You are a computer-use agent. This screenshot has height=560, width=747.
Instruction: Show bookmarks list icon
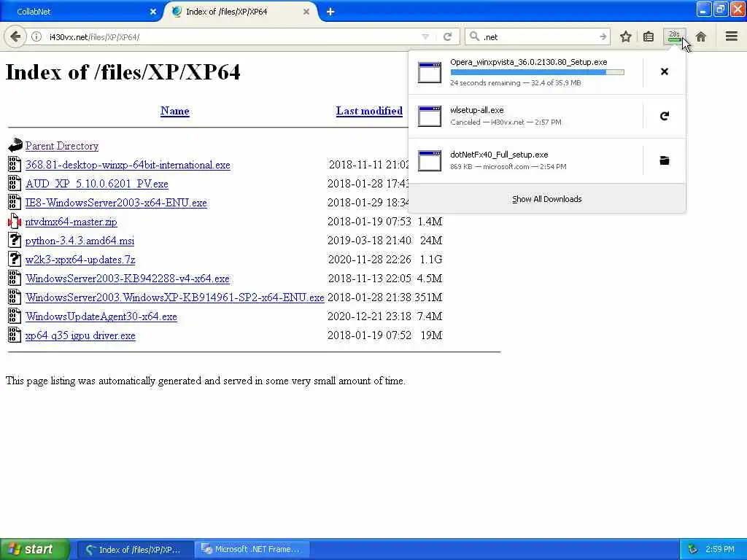coord(649,36)
